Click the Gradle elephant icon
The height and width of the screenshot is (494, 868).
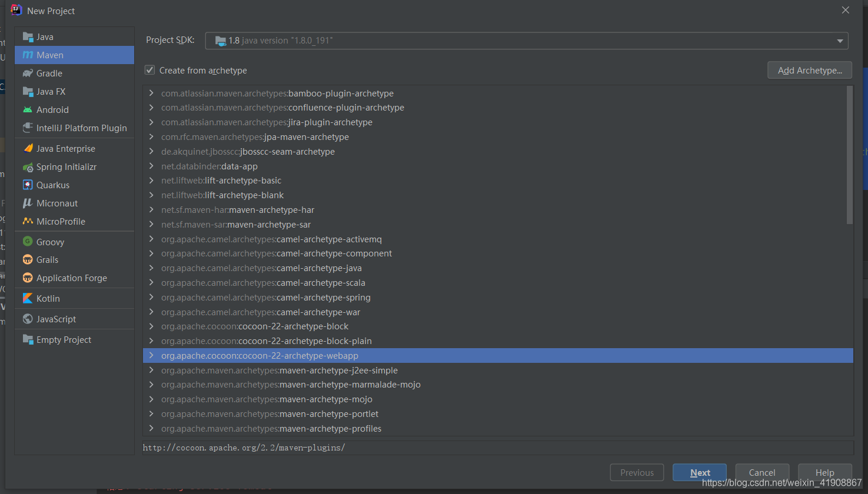28,74
